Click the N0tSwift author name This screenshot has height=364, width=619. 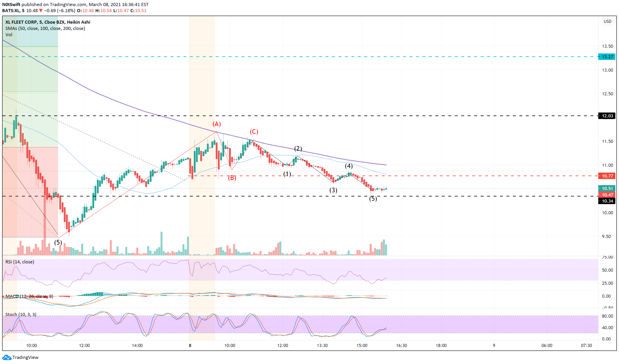(11, 5)
